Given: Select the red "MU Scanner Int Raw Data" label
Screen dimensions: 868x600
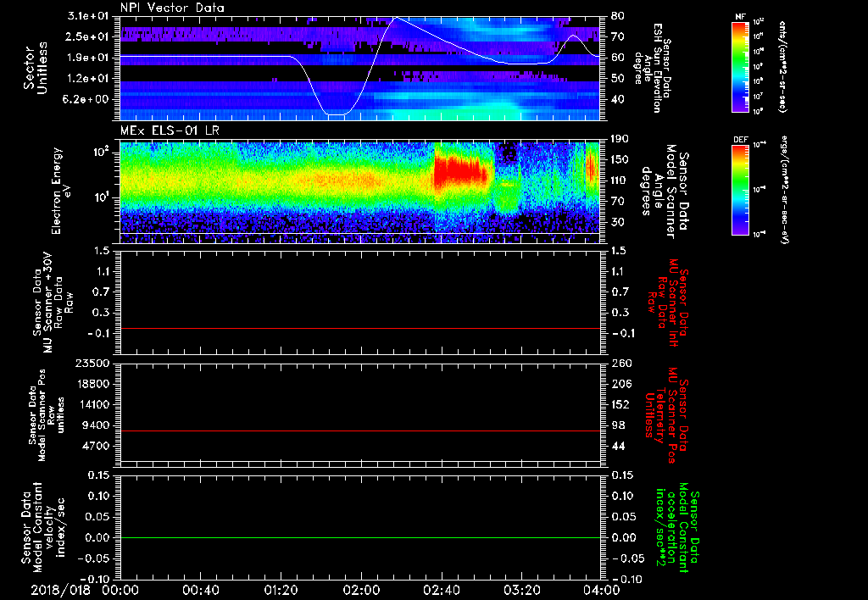Looking at the screenshot, I should (x=667, y=301).
